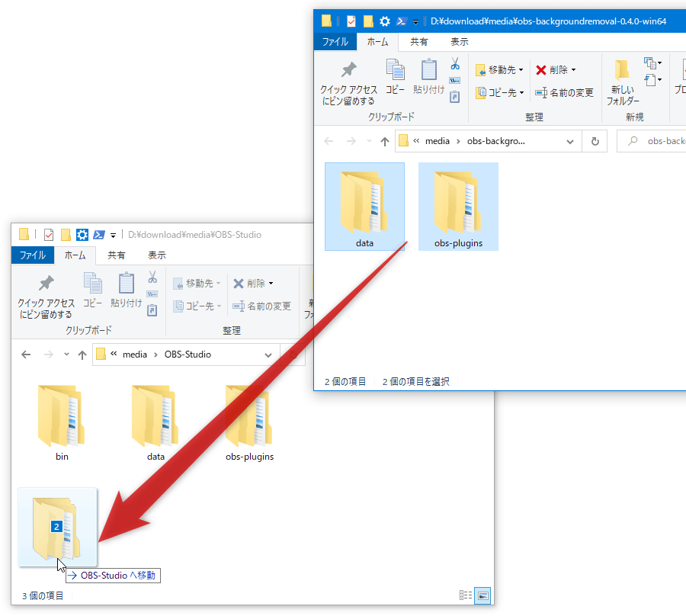The image size is (686, 616).
Task: Customize Quick Access Toolbar in obs-backgroundremoval window
Action: [x=415, y=21]
